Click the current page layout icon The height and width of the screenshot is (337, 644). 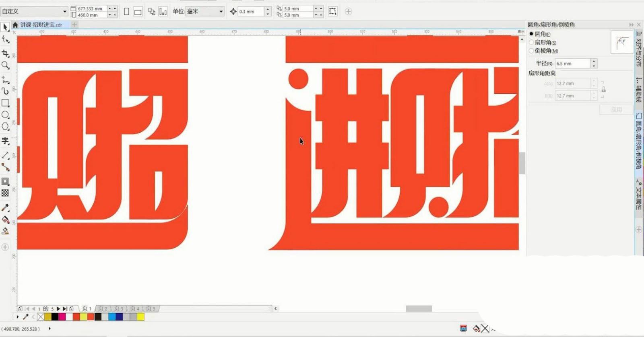[x=163, y=12]
